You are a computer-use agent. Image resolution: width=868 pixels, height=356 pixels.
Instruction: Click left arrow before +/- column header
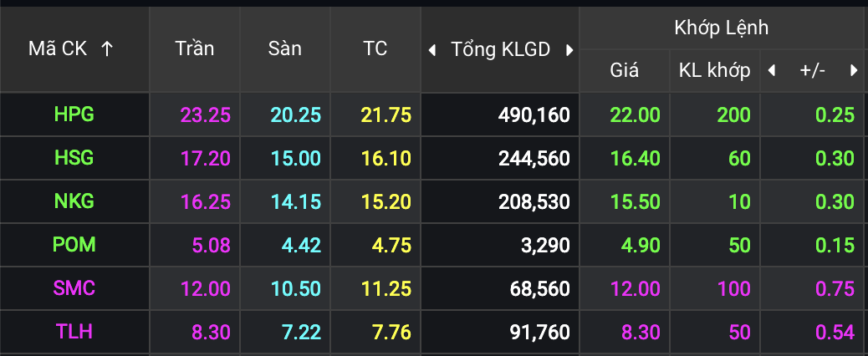pos(772,71)
